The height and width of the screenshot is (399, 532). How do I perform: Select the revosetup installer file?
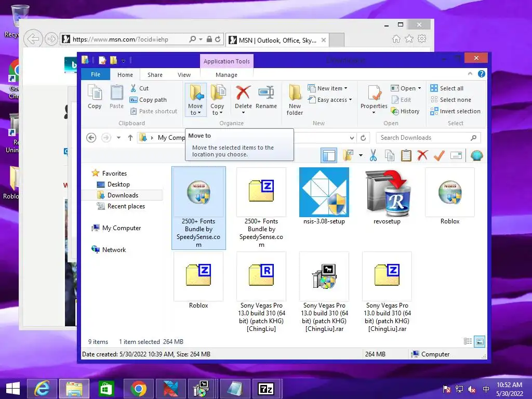pos(387,196)
